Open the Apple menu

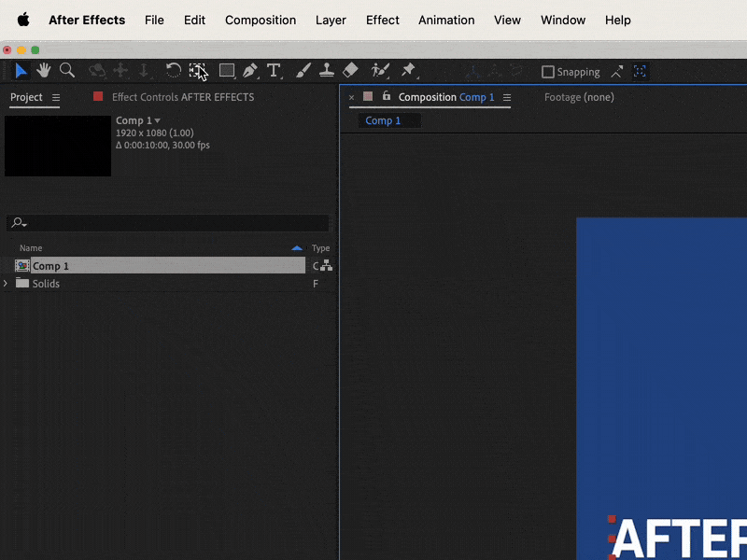point(22,20)
